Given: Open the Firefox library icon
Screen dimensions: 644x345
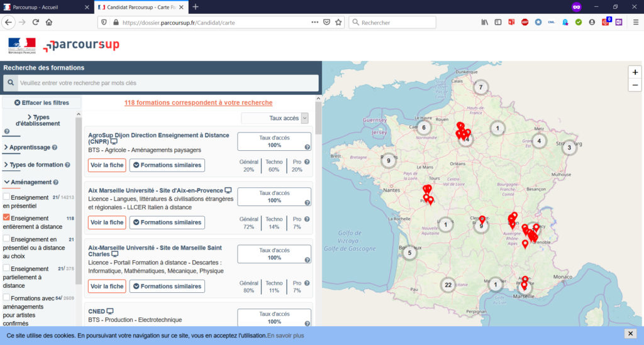Looking at the screenshot, I should [485, 22].
